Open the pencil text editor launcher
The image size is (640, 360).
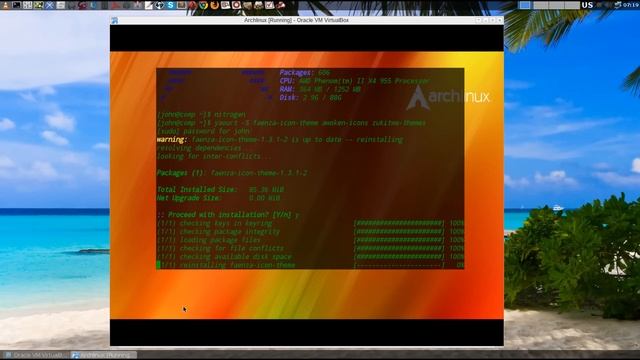[x=149, y=5]
